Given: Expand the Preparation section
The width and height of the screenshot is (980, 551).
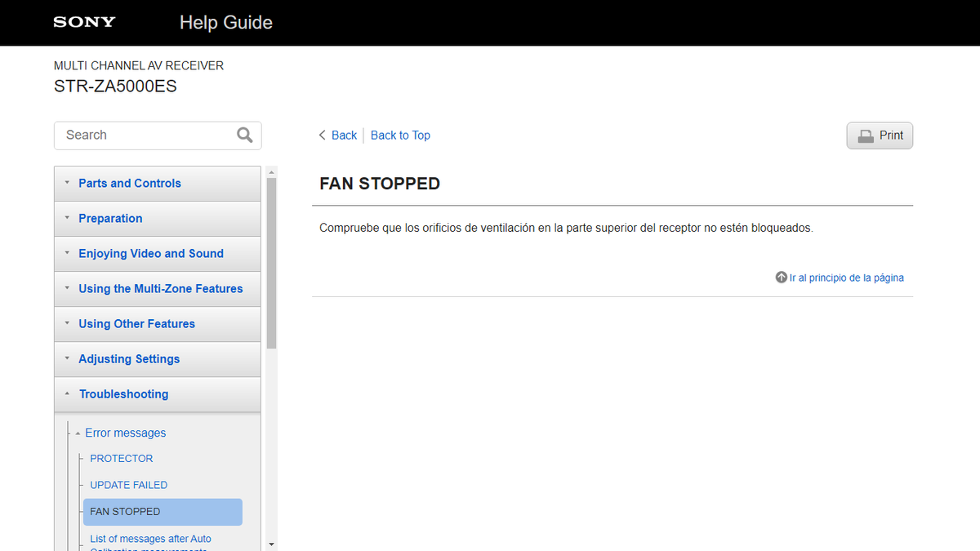Looking at the screenshot, I should (x=158, y=219).
